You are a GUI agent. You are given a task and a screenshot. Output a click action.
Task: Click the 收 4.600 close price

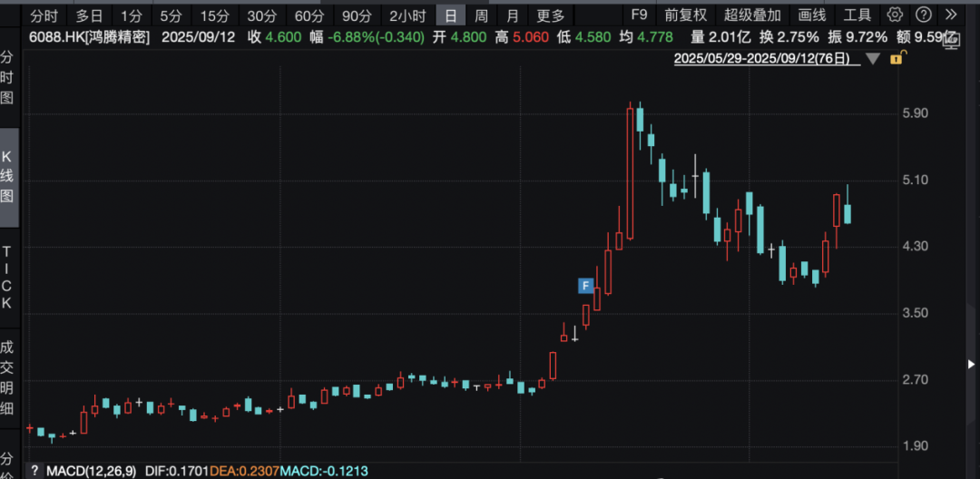pos(272,37)
